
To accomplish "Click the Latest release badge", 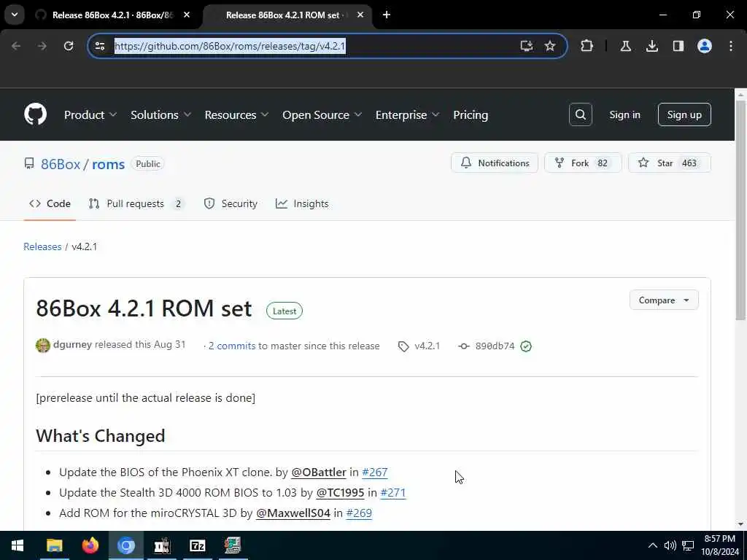I will click(285, 311).
